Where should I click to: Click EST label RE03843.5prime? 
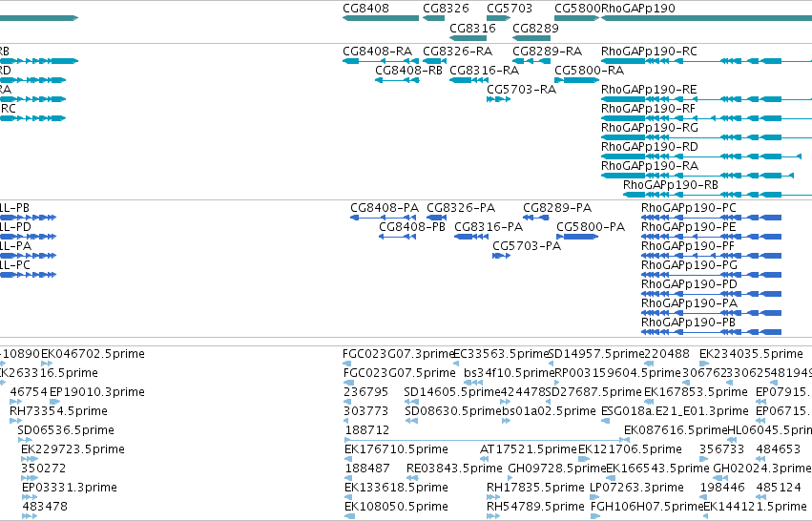[x=454, y=469]
